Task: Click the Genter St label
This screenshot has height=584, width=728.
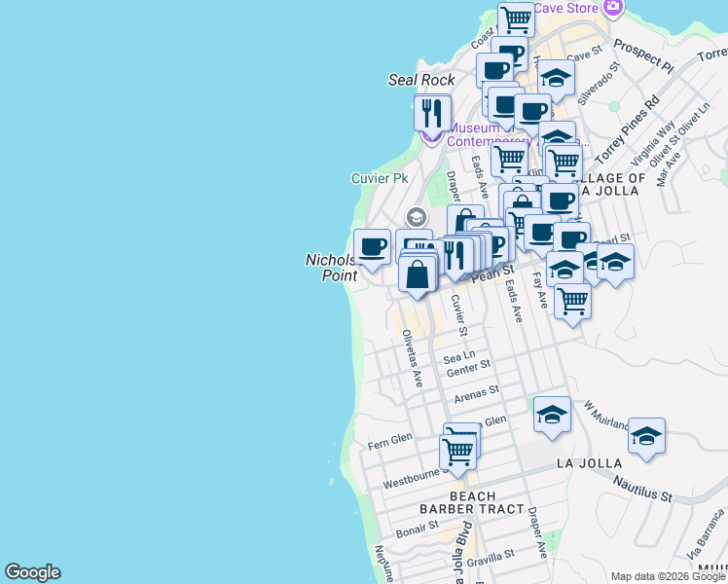Action: point(468,368)
